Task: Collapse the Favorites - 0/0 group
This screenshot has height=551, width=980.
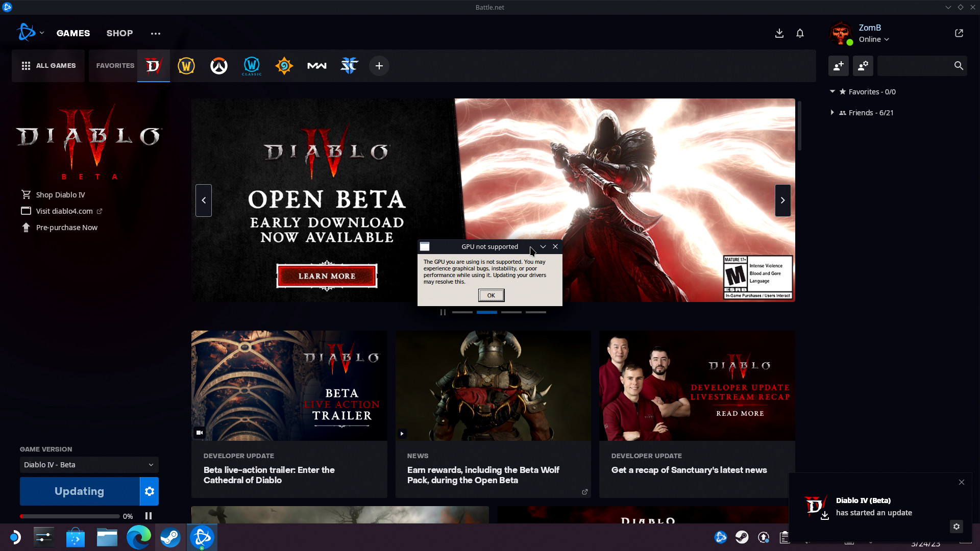Action: (832, 91)
